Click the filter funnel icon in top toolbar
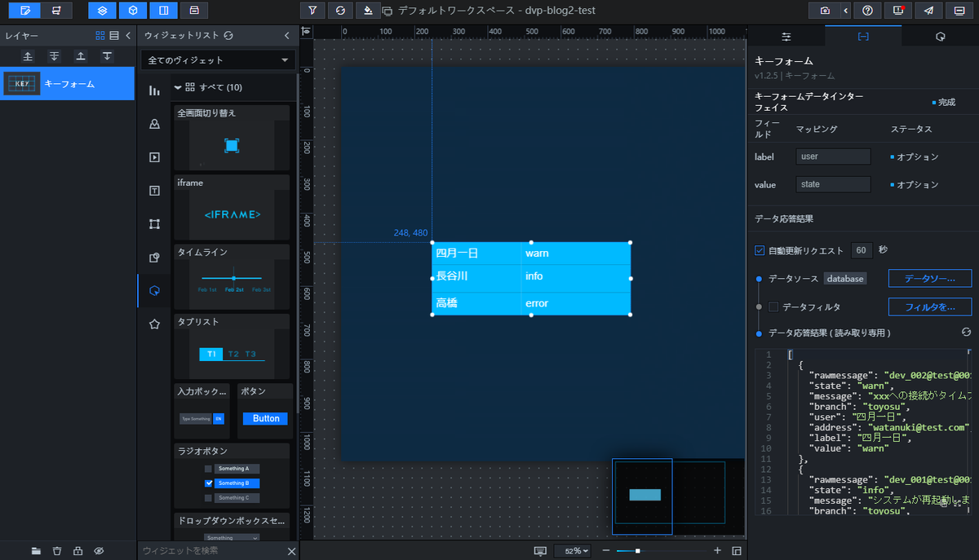The height and width of the screenshot is (560, 979). [312, 11]
